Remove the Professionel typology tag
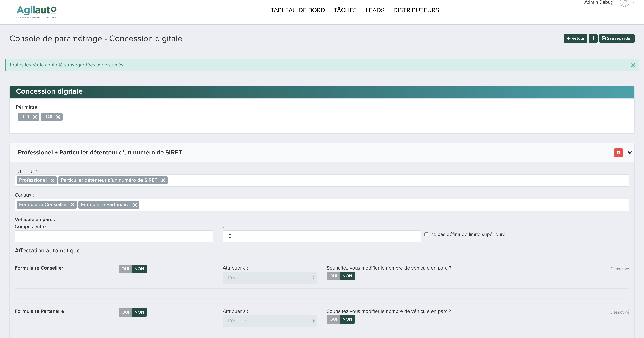The height and width of the screenshot is (338, 644). tap(52, 180)
